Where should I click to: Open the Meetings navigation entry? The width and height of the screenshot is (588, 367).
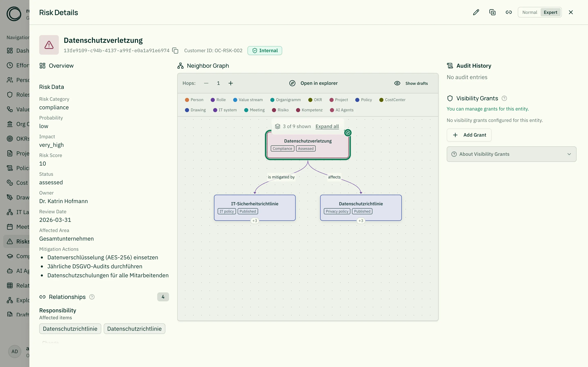pyautogui.click(x=17, y=227)
